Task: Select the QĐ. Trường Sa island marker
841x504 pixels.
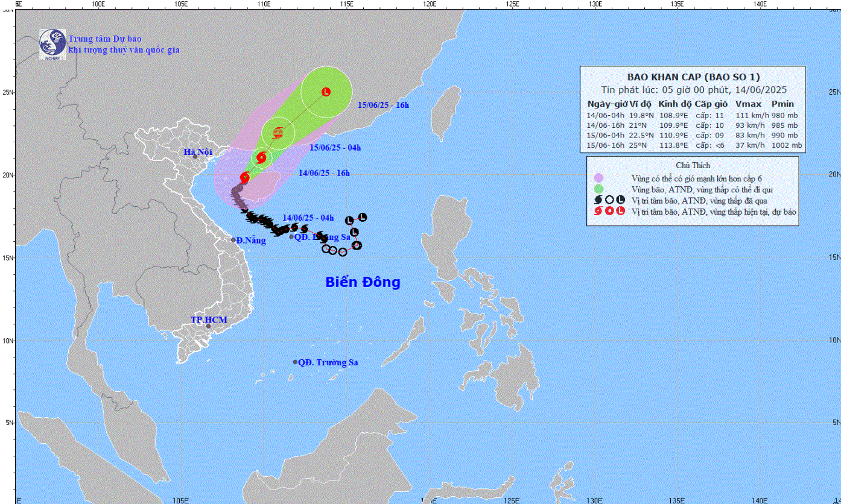Action: [295, 362]
